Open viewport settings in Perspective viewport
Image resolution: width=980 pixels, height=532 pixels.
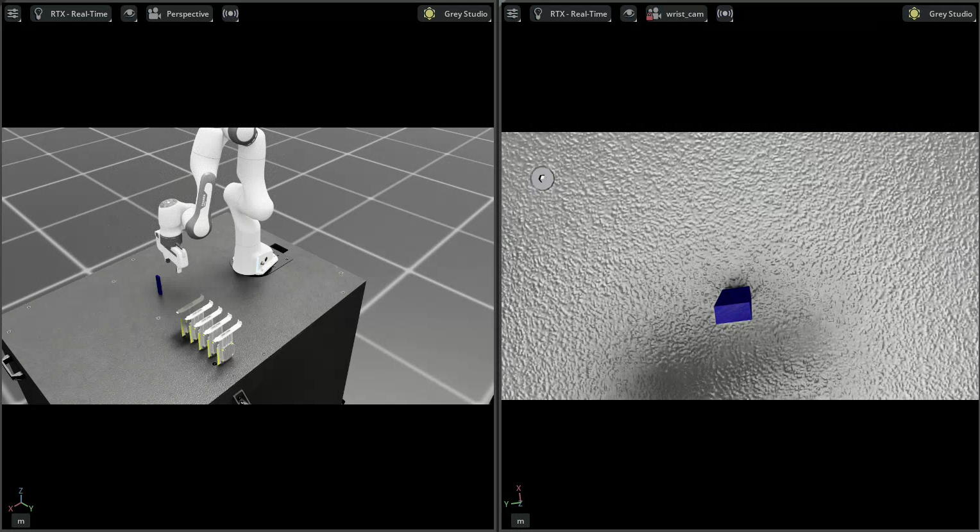pos(13,13)
